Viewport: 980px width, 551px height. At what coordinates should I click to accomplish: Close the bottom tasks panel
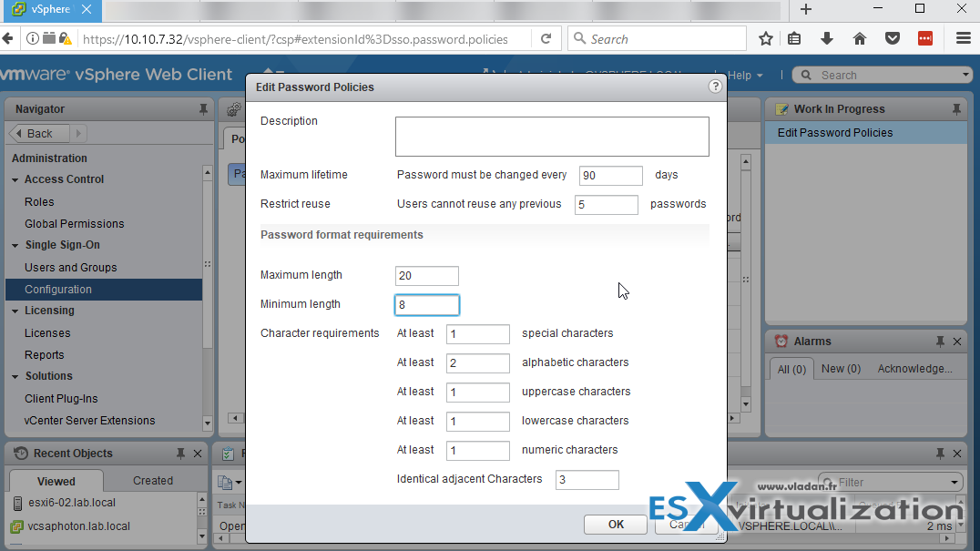(957, 454)
